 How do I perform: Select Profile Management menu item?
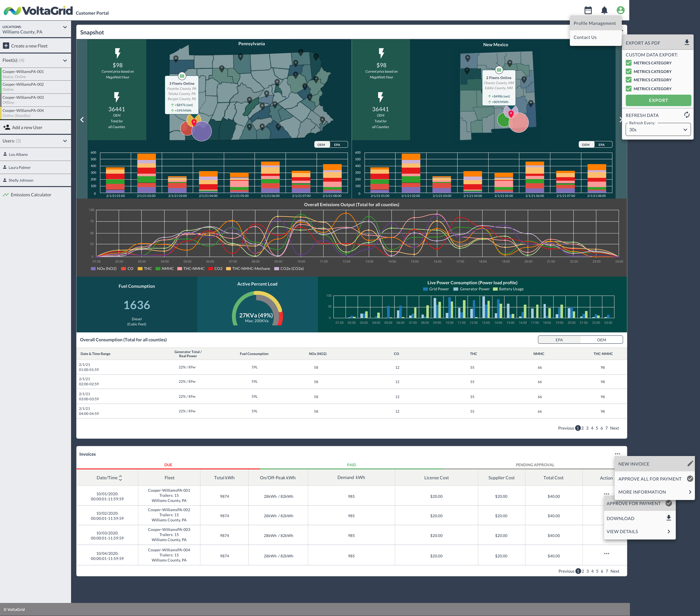tap(594, 23)
